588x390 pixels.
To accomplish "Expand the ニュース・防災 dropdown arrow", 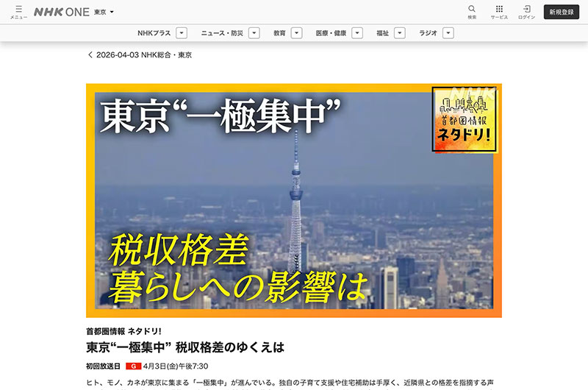I will [x=254, y=33].
